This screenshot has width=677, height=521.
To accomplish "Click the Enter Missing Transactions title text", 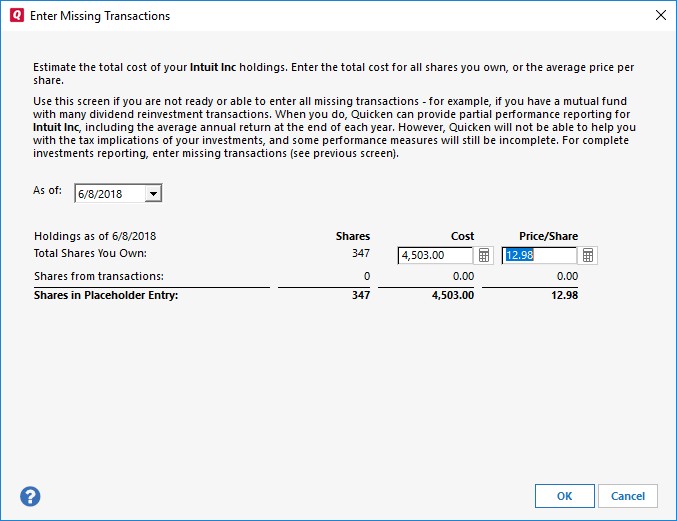I will click(101, 16).
